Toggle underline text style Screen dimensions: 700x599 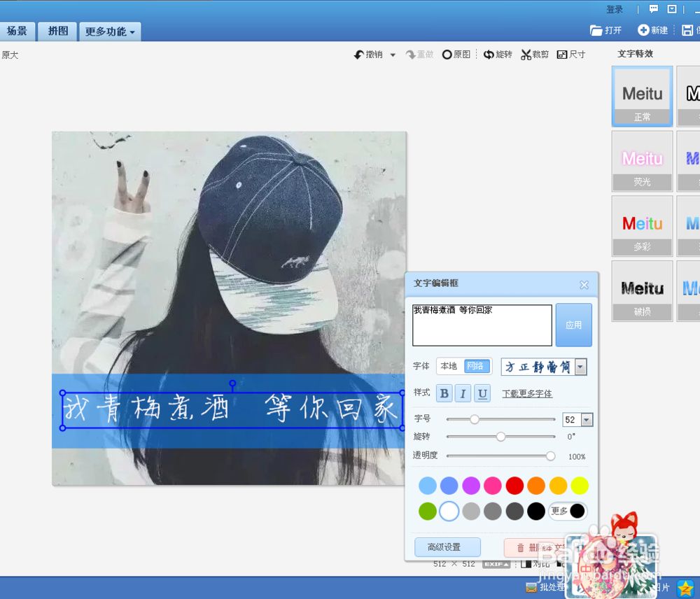(481, 393)
